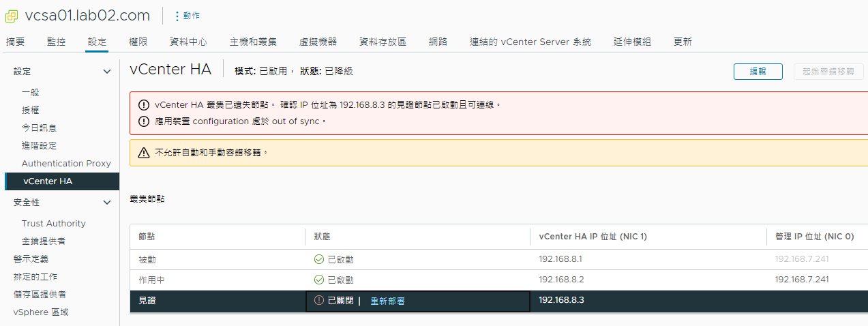
Task: Select the 見證 node row
Action: coord(498,301)
